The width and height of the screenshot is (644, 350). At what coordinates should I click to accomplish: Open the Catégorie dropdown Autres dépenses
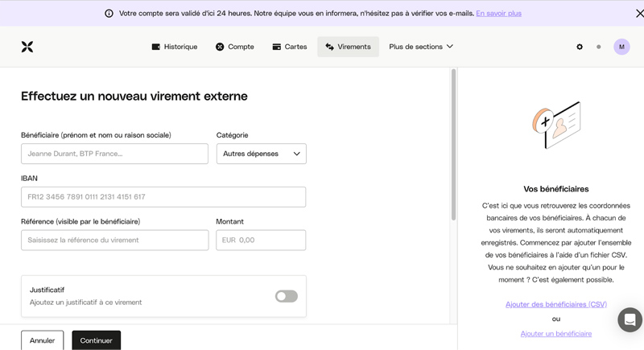tap(261, 154)
